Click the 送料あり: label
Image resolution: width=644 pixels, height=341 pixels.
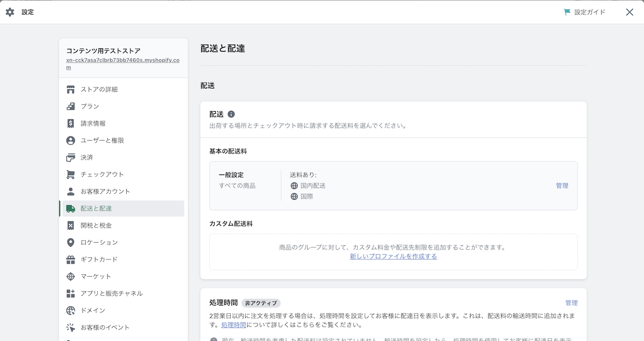click(303, 175)
